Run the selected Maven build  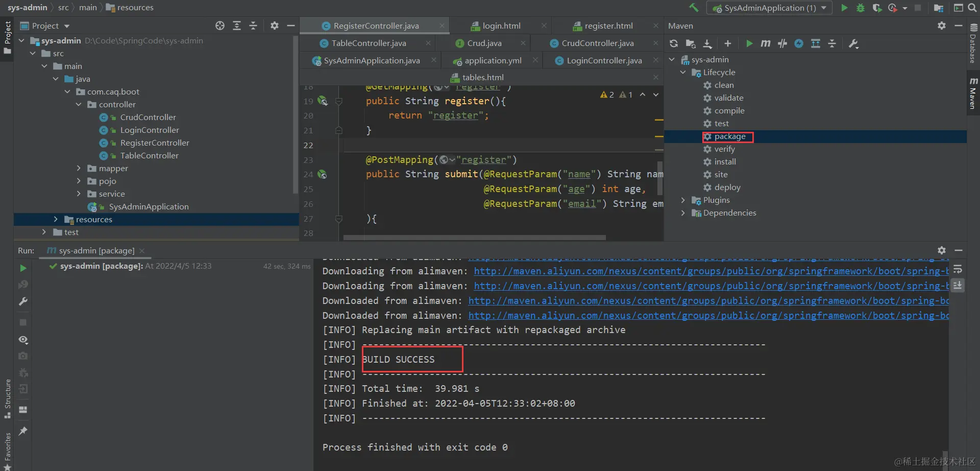(x=749, y=43)
